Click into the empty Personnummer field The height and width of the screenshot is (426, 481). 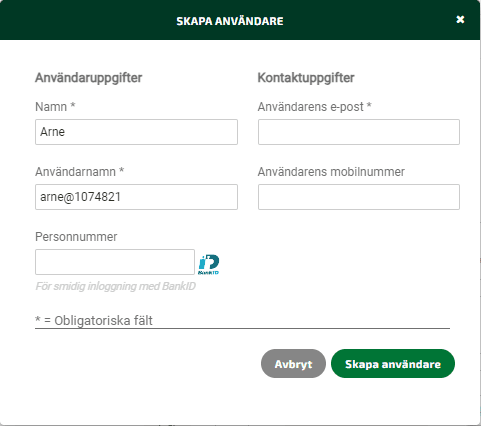click(115, 262)
